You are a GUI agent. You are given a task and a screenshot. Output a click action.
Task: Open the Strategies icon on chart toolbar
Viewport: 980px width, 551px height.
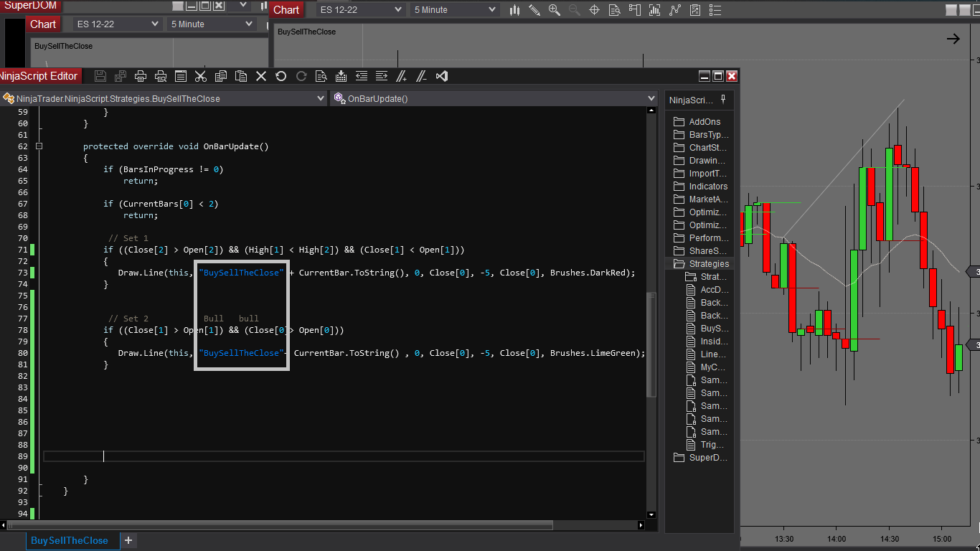tap(694, 10)
